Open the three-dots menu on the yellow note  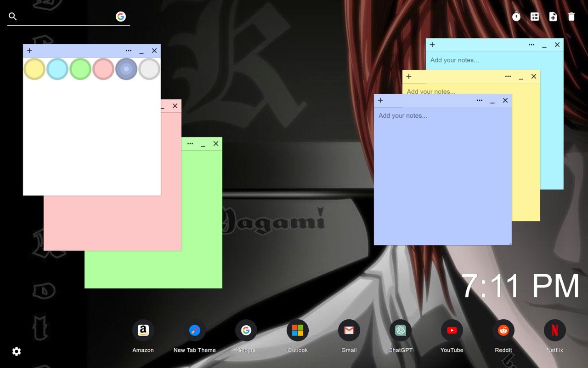tap(508, 76)
